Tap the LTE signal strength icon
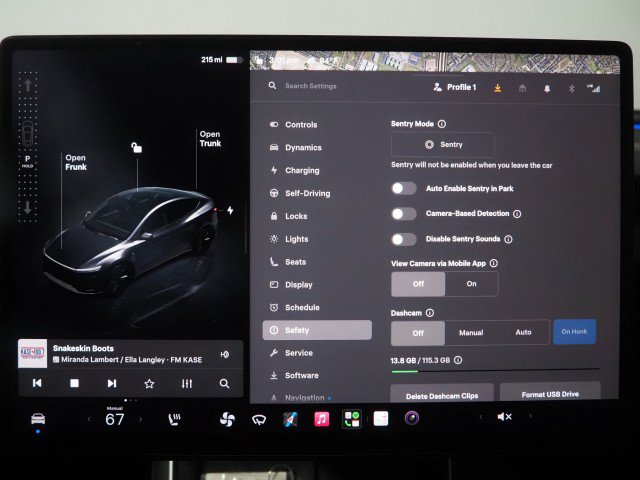 pos(594,88)
